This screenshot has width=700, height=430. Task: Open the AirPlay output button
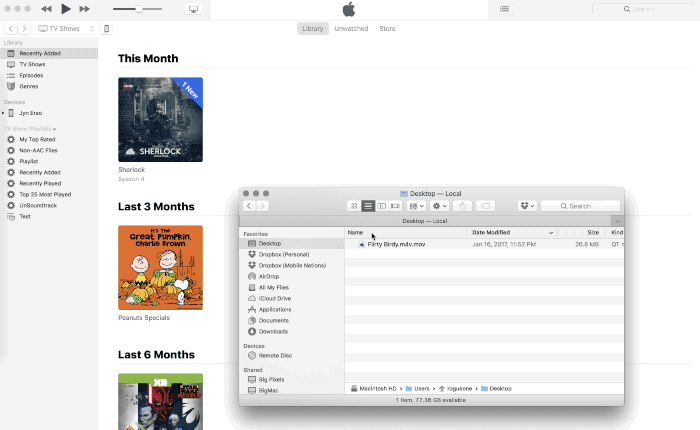tap(193, 9)
